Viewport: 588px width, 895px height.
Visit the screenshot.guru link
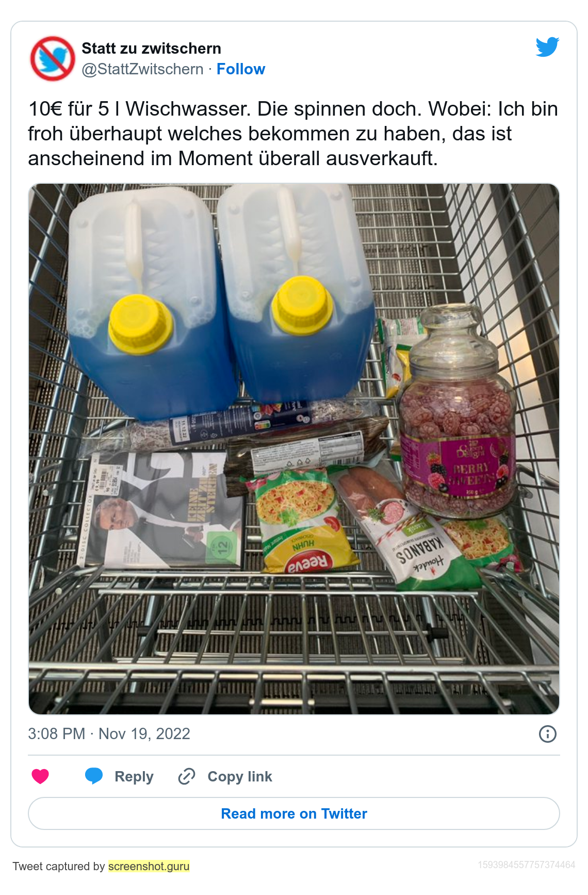click(149, 866)
